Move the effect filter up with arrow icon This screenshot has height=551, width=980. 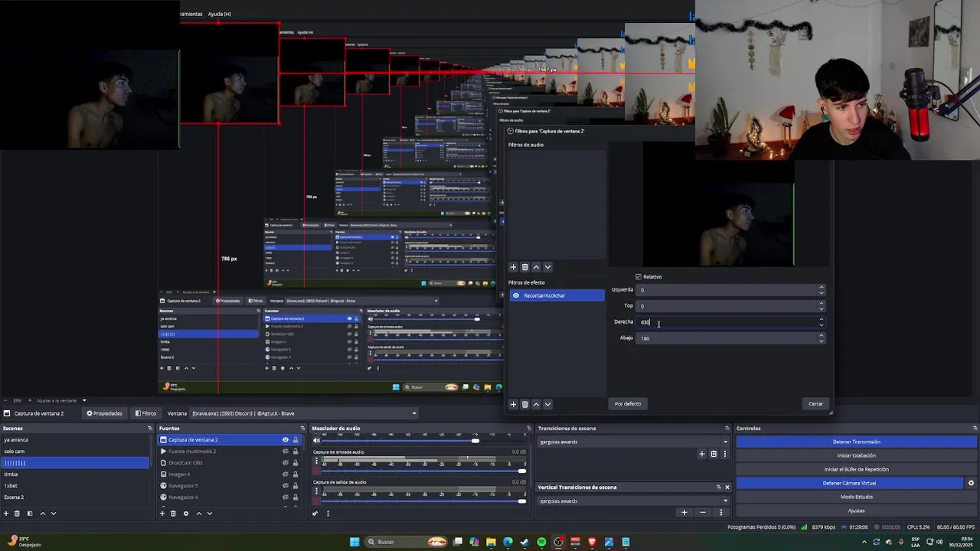coord(536,404)
